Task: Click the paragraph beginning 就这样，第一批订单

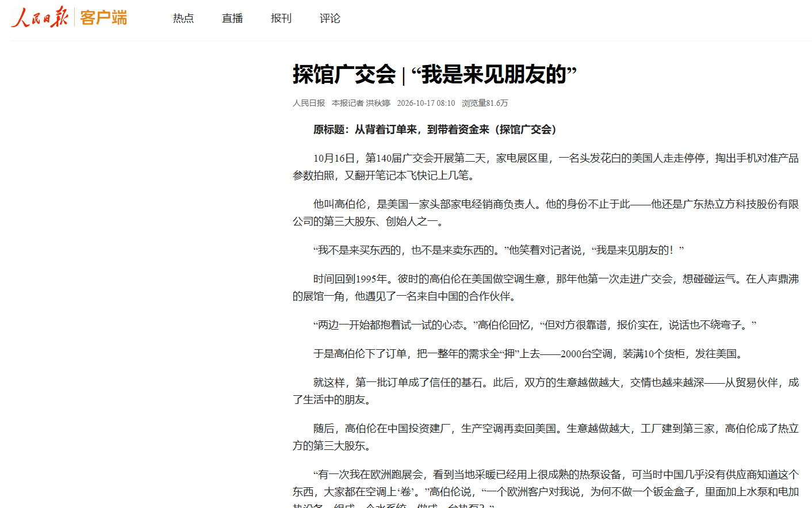Action: click(x=546, y=391)
